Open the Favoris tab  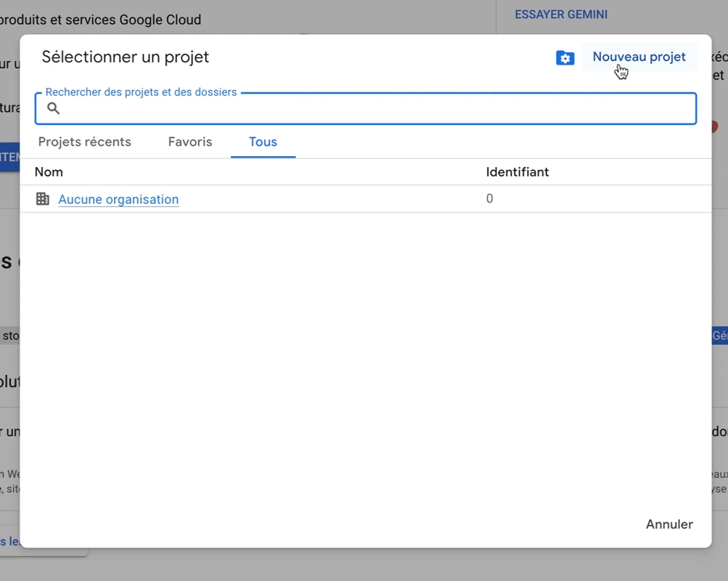pyautogui.click(x=190, y=142)
